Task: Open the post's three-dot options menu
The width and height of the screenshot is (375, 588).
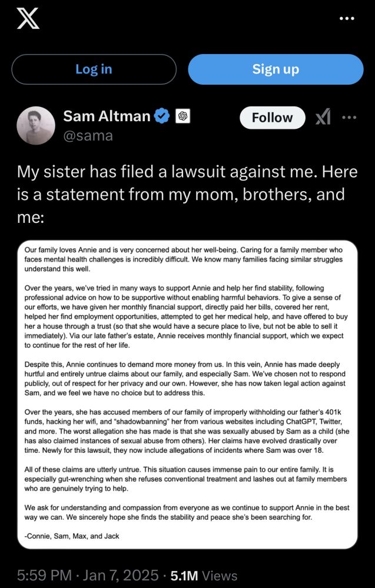Action: pos(349,117)
